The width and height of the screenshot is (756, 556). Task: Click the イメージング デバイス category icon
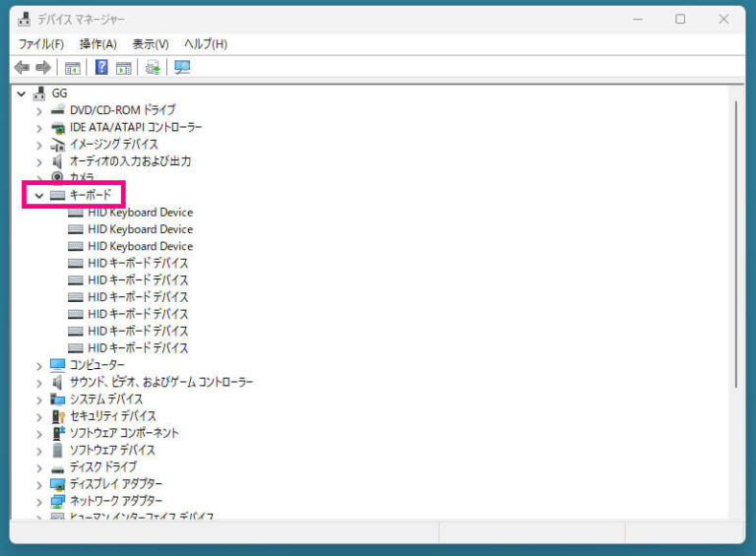click(x=58, y=145)
